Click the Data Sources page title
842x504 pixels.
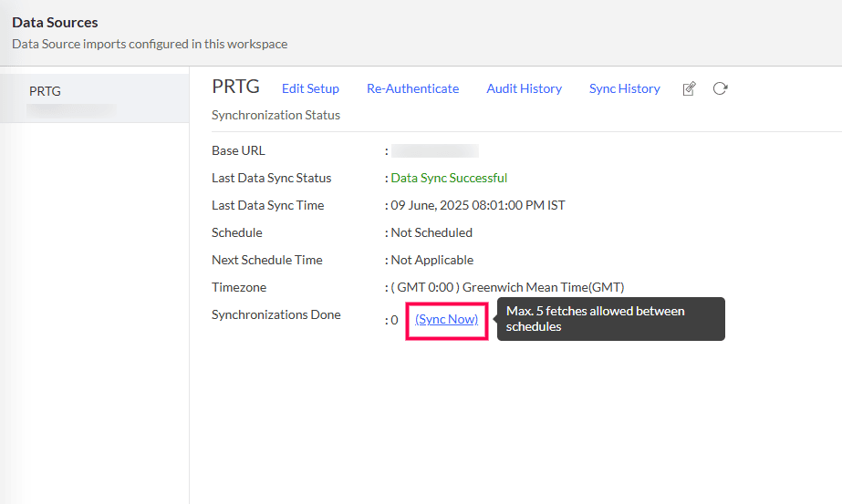click(x=55, y=22)
